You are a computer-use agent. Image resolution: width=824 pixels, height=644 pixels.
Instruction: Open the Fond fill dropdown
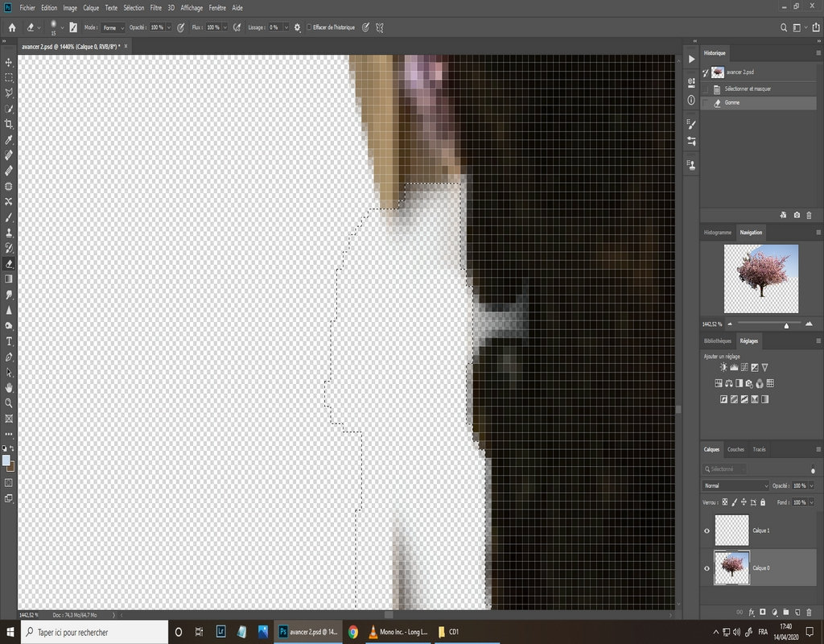(811, 502)
